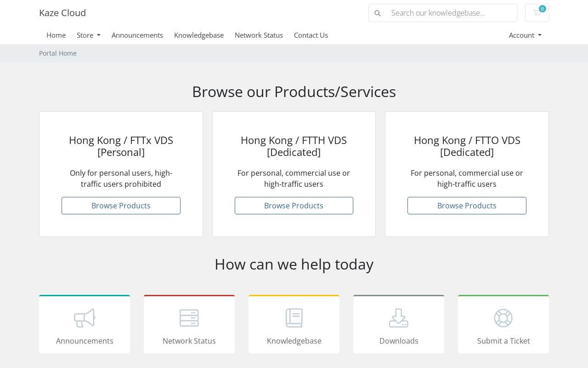Screen dimensions: 588x368
Task: Click the Kaze Cloud logo link
Action: pos(62,13)
